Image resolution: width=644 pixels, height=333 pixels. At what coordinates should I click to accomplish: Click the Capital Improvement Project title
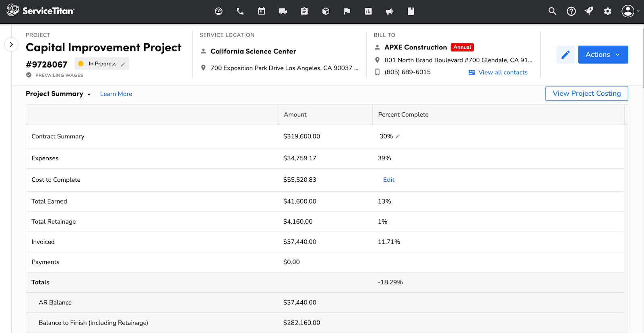[103, 47]
